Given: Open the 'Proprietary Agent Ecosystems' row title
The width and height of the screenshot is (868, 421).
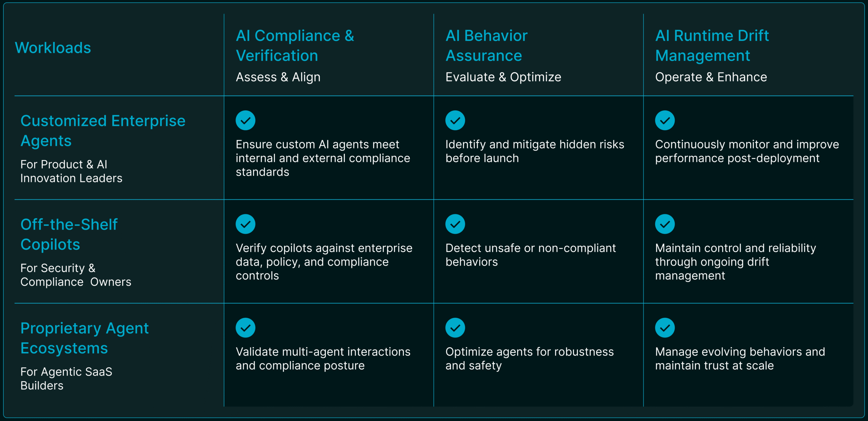Looking at the screenshot, I should tap(84, 338).
